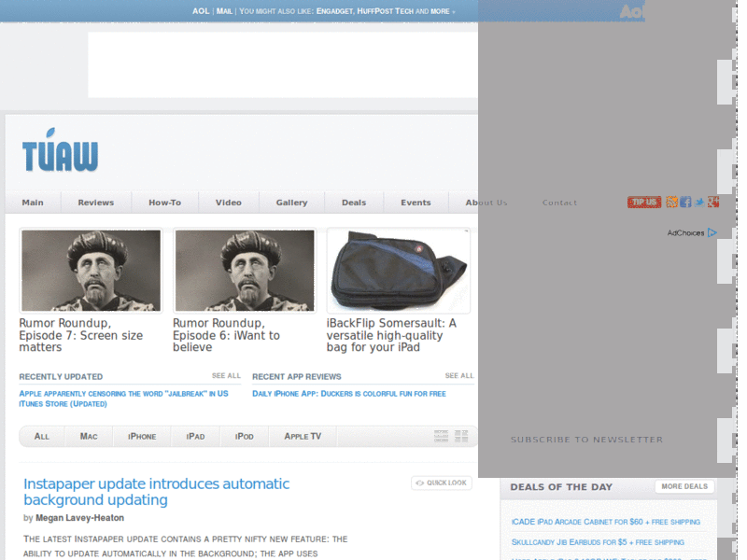
Task: Click See All under Recent App Reviews
Action: click(x=459, y=376)
